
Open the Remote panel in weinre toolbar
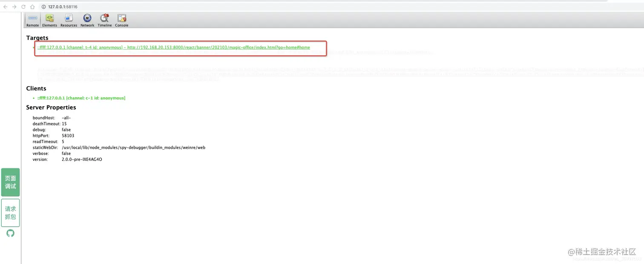pos(32,20)
